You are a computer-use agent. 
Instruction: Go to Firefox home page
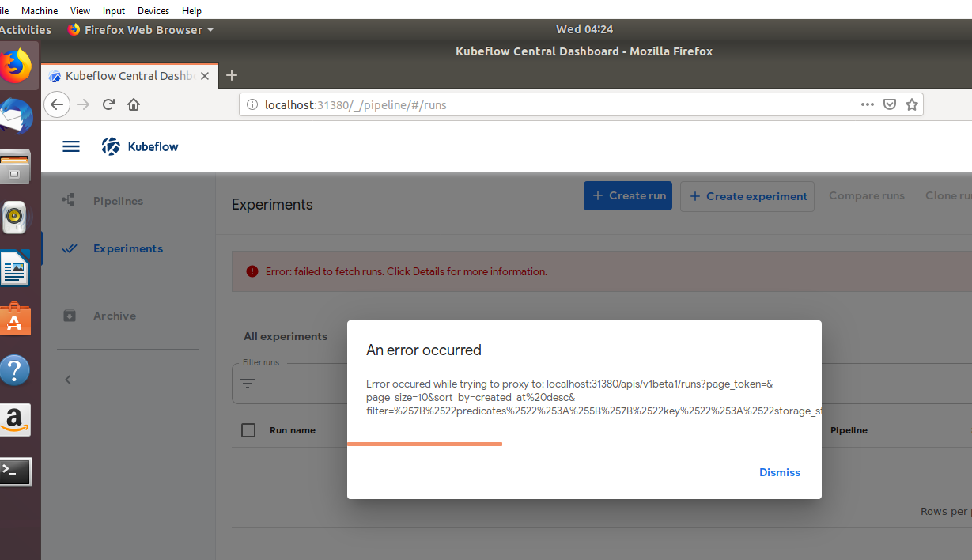(133, 104)
